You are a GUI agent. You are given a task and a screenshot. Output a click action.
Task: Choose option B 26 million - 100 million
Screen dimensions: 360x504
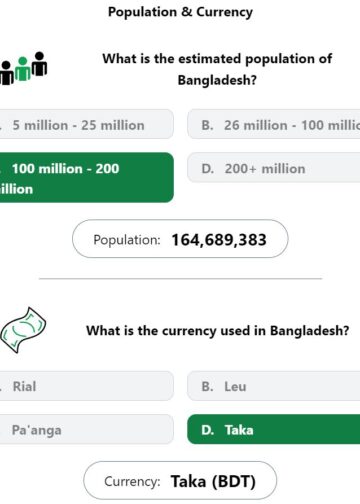coord(274,124)
